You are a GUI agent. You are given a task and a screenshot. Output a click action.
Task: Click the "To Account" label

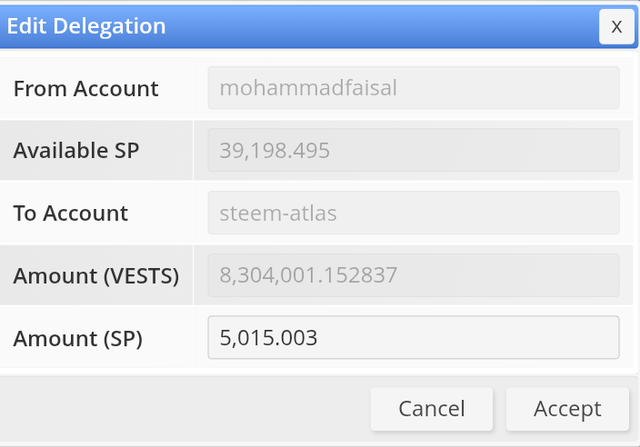(x=71, y=213)
